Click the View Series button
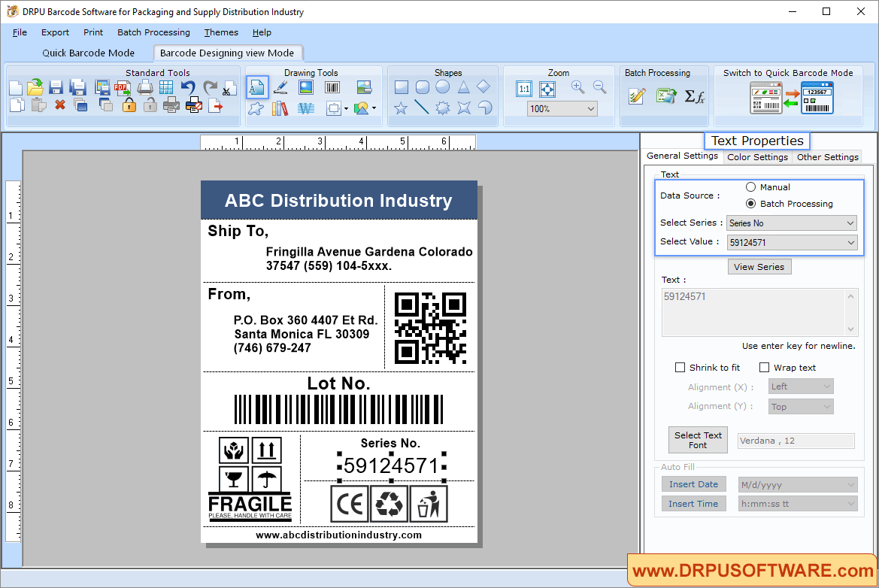Image resolution: width=879 pixels, height=588 pixels. (x=759, y=267)
